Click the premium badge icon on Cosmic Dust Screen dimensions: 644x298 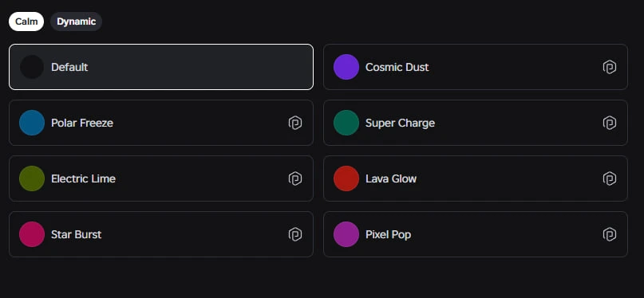click(x=609, y=67)
